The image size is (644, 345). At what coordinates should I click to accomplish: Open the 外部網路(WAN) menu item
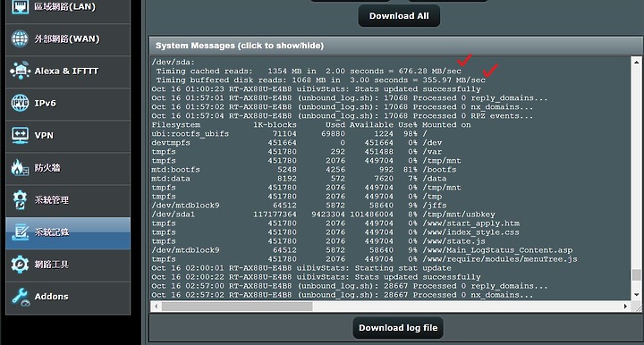pyautogui.click(x=67, y=39)
